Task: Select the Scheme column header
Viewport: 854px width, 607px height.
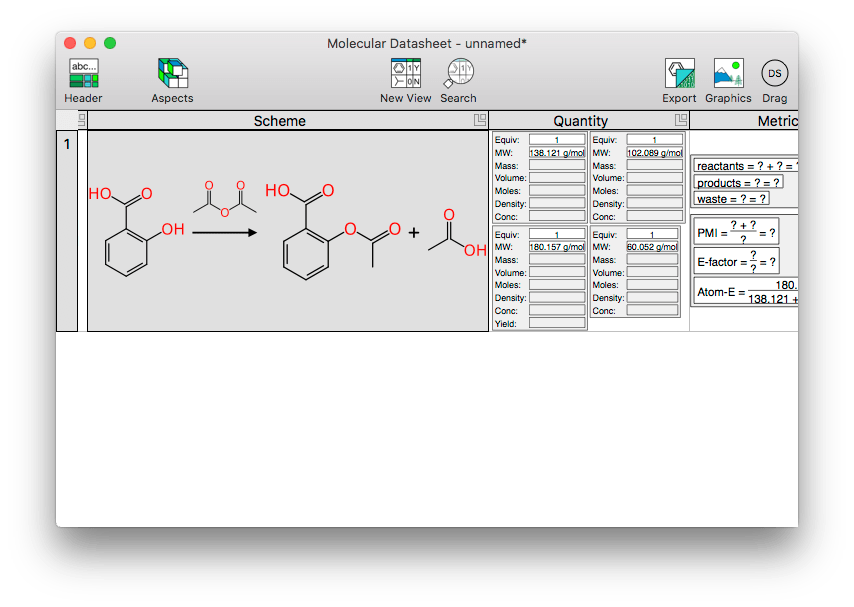Action: tap(280, 121)
